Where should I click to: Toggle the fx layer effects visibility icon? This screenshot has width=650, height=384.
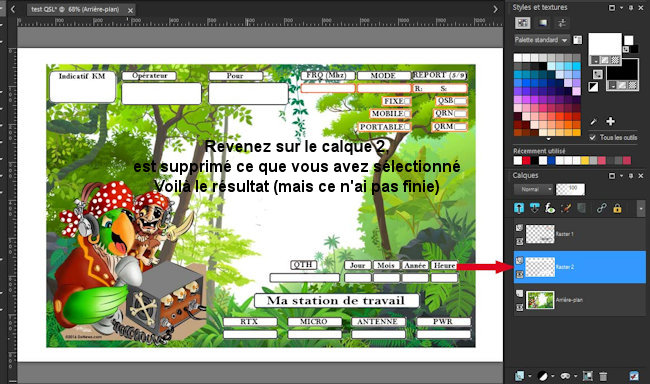pyautogui.click(x=550, y=208)
